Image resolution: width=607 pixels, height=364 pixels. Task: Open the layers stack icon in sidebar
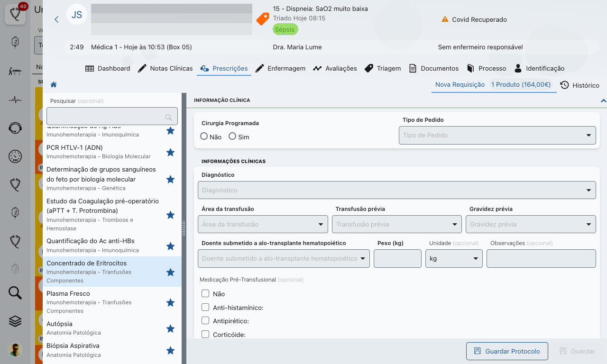point(15,321)
